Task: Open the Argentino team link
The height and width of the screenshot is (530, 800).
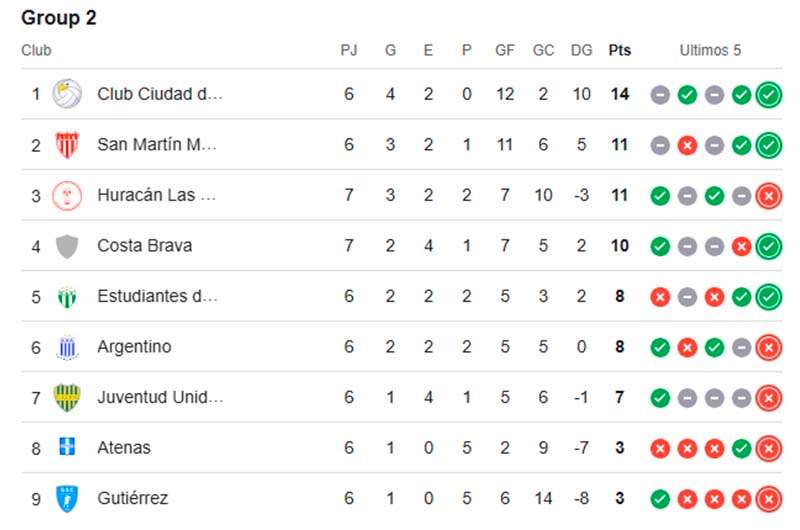Action: point(134,347)
